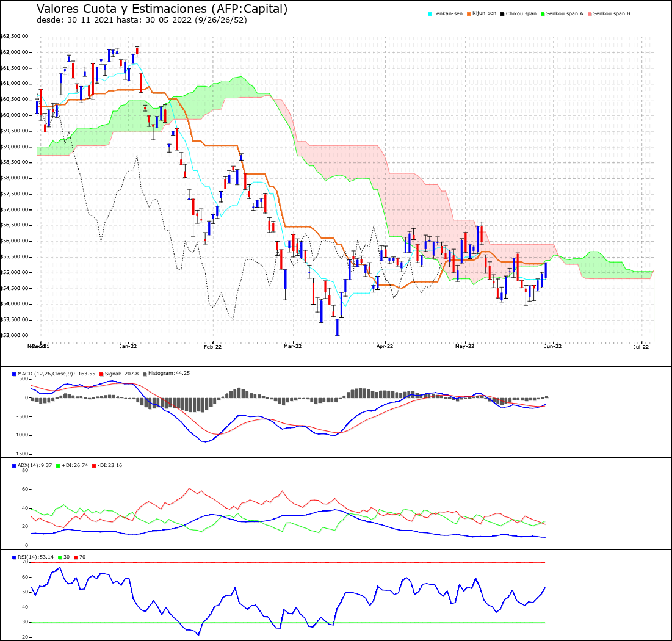Click the Tenkan-sen cyan legend swatch
Screen dimensions: 672x641
click(x=430, y=14)
